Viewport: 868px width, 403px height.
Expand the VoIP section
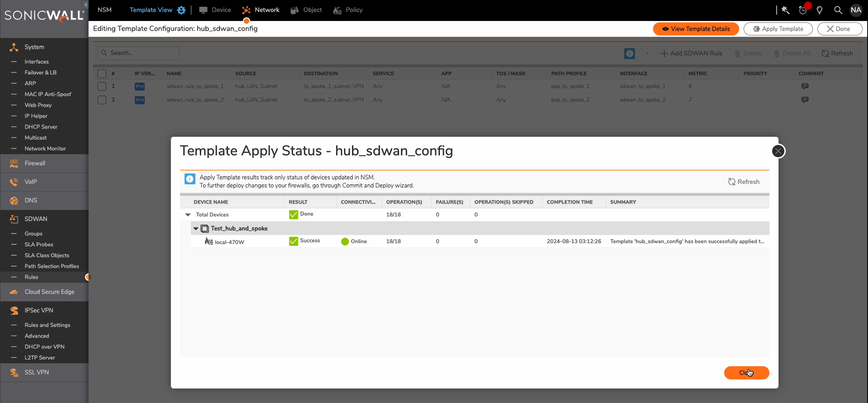pyautogui.click(x=44, y=182)
